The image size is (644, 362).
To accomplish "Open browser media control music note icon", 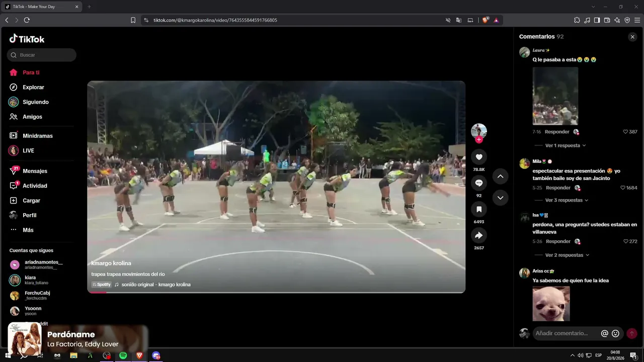I will 587,20.
